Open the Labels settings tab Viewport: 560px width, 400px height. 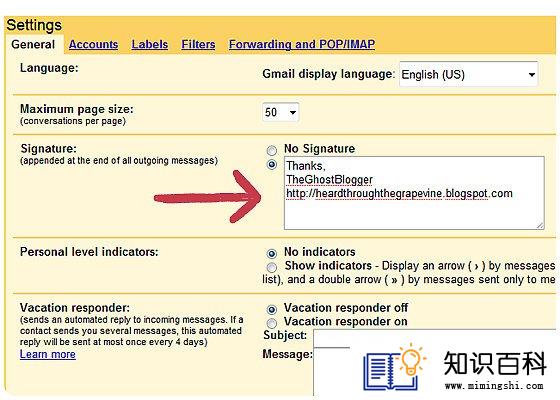click(150, 44)
